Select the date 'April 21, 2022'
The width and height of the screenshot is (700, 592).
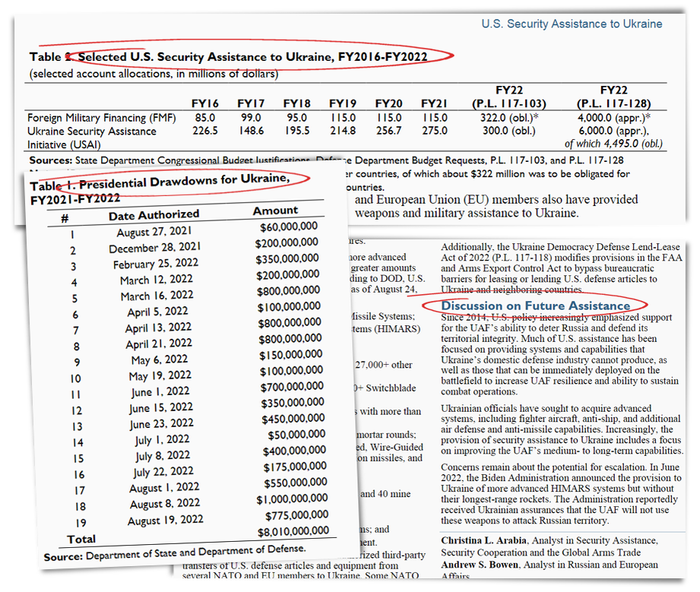[159, 344]
